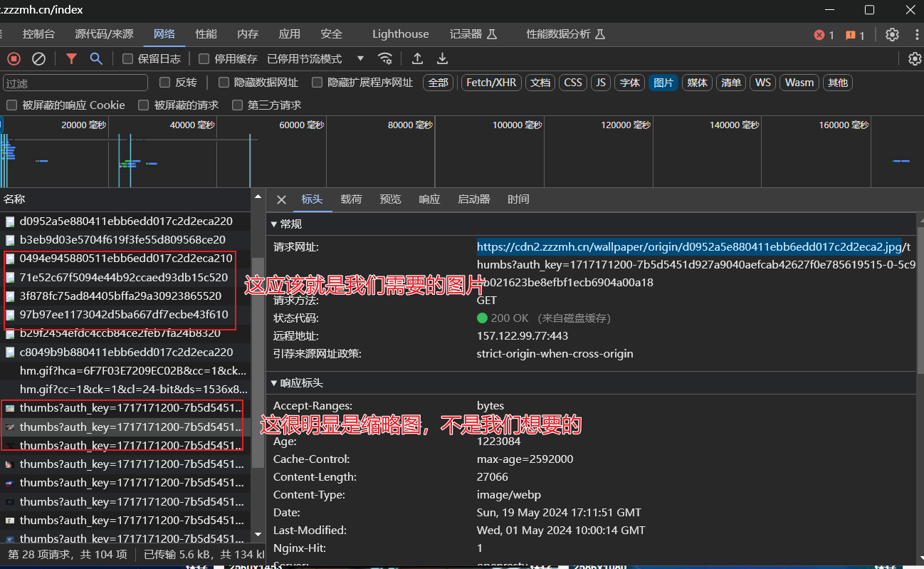Viewport: 924px width, 569px height.
Task: Filter by CSS requests
Action: 573,83
